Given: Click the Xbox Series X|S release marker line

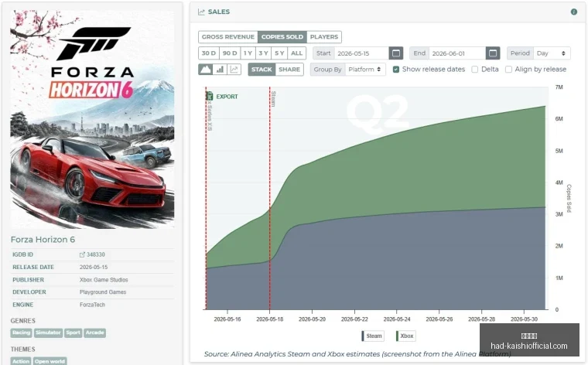Looking at the screenshot, I should tap(206, 199).
